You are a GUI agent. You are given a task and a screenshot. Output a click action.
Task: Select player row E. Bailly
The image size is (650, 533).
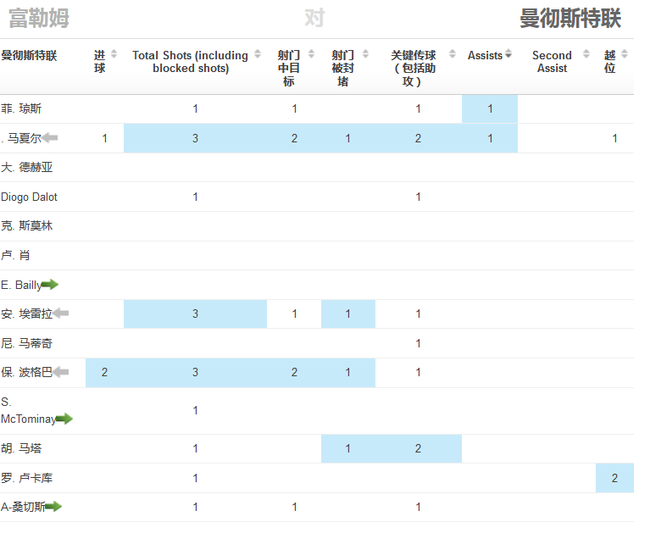point(317,285)
